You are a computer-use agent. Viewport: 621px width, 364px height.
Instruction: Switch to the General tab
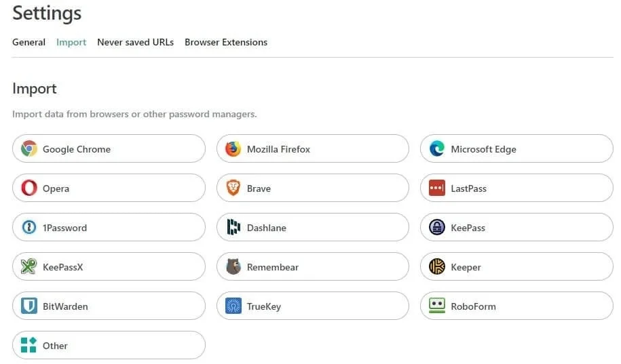(29, 42)
